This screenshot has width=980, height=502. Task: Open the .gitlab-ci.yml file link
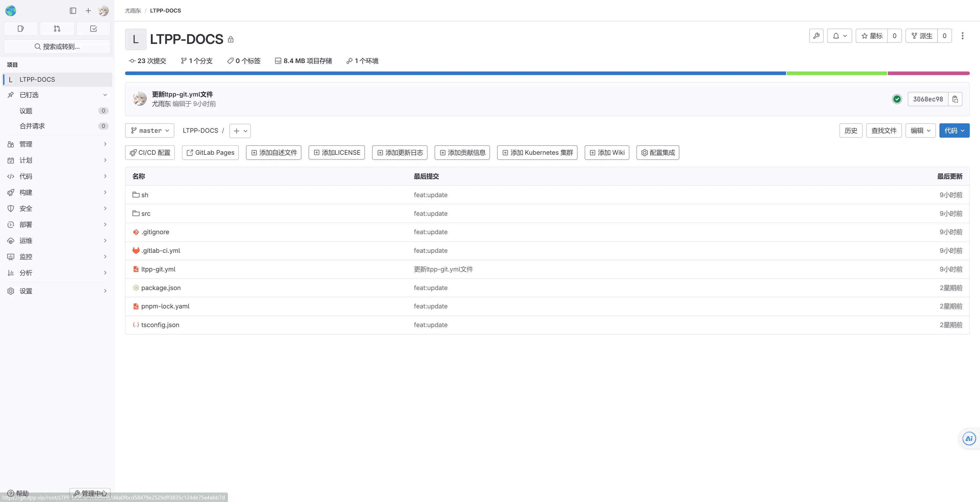[161, 250]
